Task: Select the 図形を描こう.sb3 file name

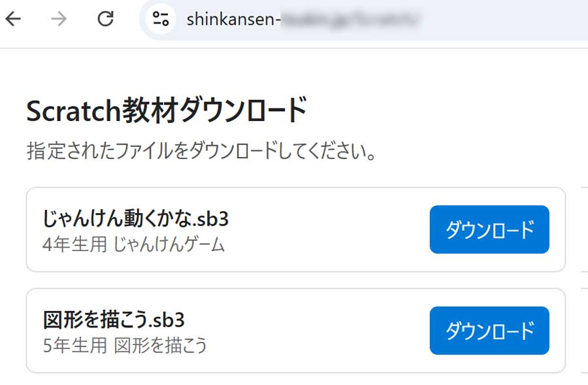Action: click(x=114, y=320)
